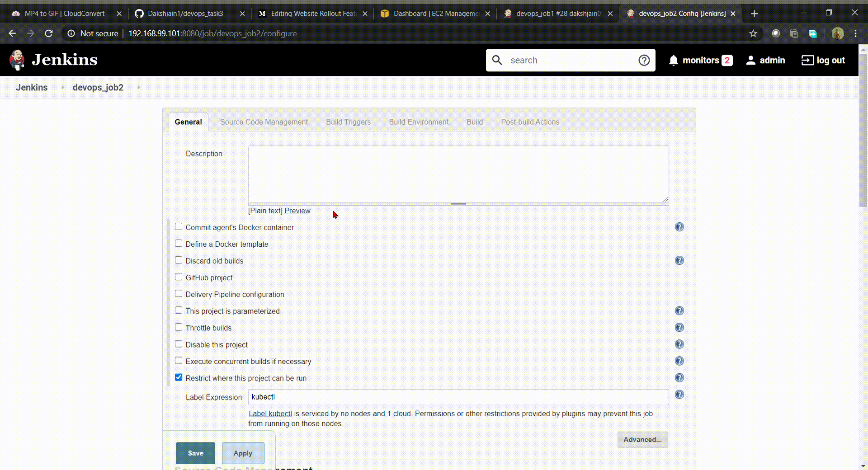Screen dimensions: 868x470
Task: Click the admin user link
Action: point(765,60)
